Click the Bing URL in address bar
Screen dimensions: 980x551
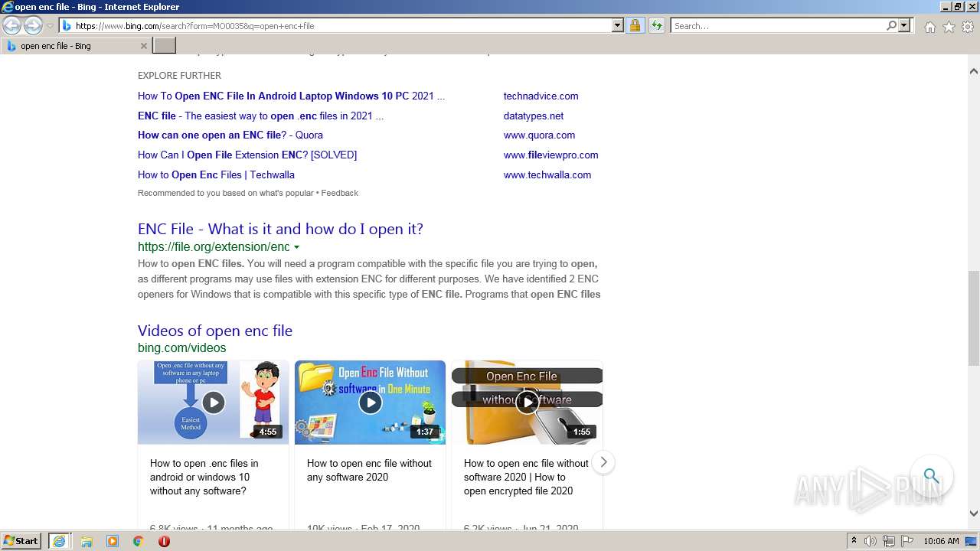coord(194,26)
